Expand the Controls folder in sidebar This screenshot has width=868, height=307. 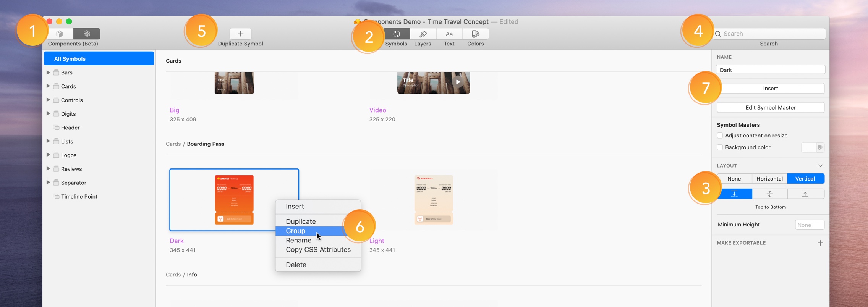click(48, 100)
